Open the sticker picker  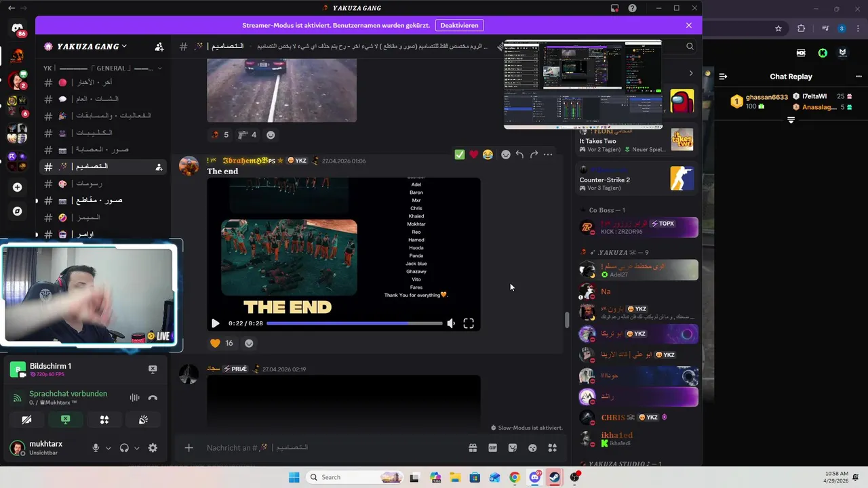click(x=513, y=447)
